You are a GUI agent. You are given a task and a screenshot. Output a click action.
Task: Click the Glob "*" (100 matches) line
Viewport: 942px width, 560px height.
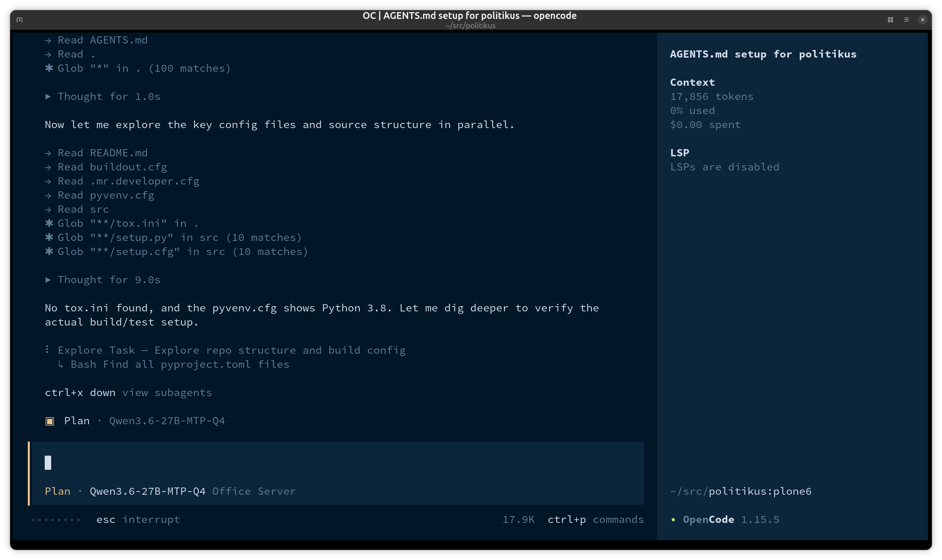tap(138, 68)
